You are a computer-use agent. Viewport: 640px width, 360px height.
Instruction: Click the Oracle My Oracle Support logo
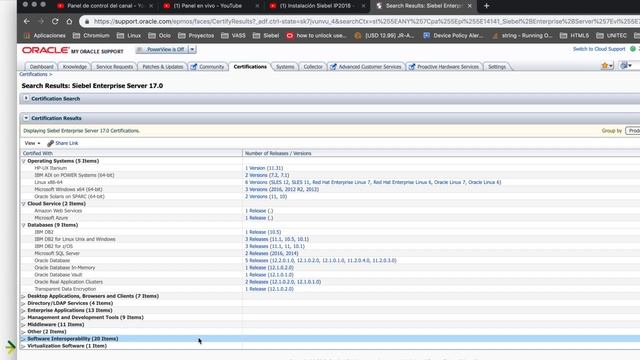[73, 50]
